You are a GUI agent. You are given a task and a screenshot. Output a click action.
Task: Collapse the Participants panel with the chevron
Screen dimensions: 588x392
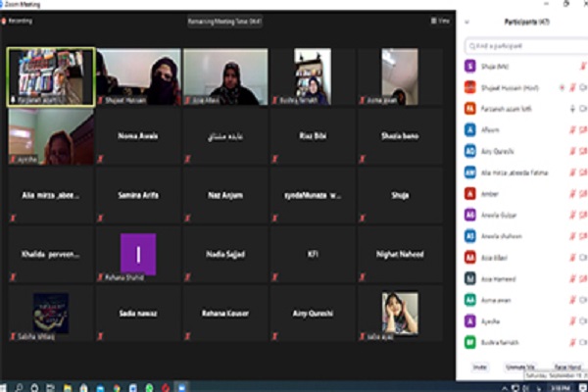coord(469,22)
